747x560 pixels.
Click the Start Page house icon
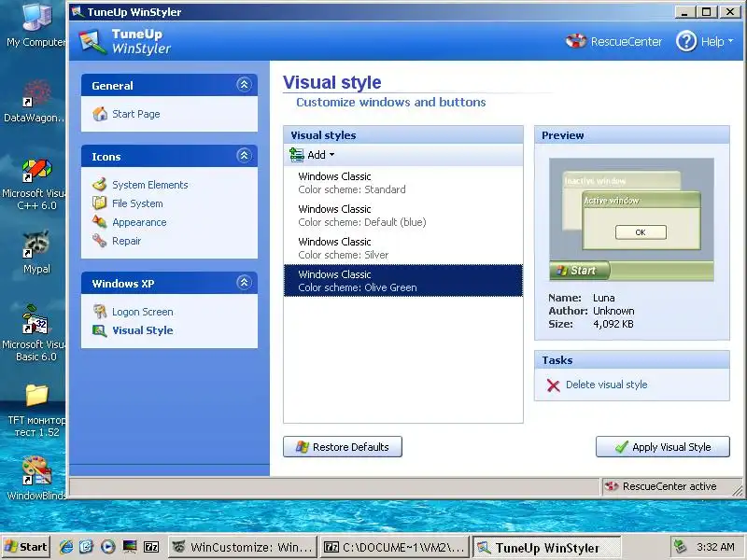click(x=100, y=114)
